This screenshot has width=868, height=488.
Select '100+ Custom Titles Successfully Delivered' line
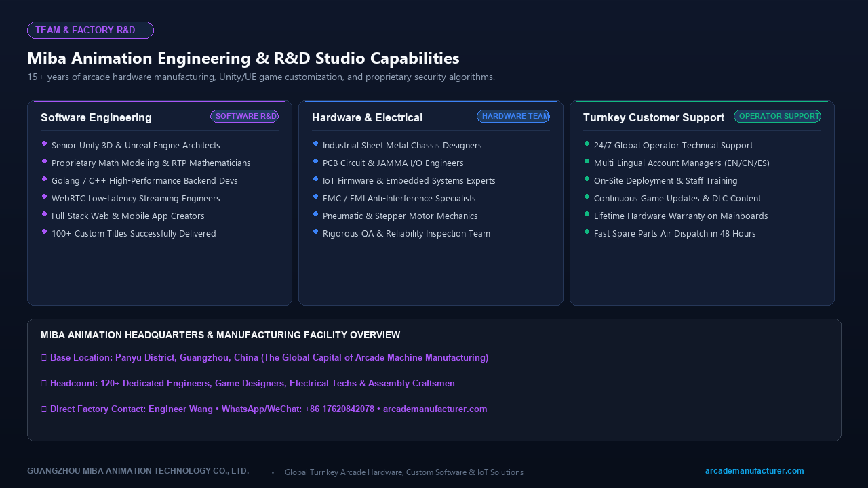point(134,234)
